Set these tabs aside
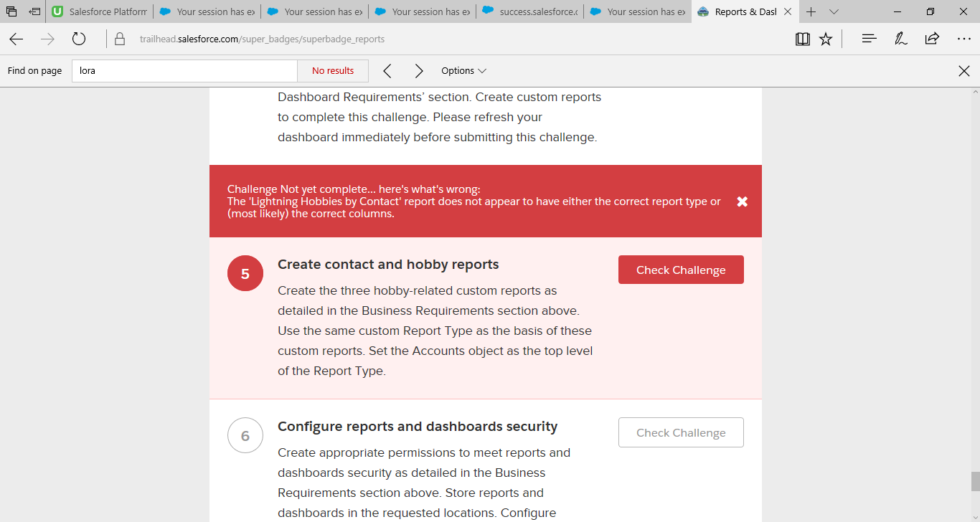This screenshot has height=522, width=980. [34, 11]
